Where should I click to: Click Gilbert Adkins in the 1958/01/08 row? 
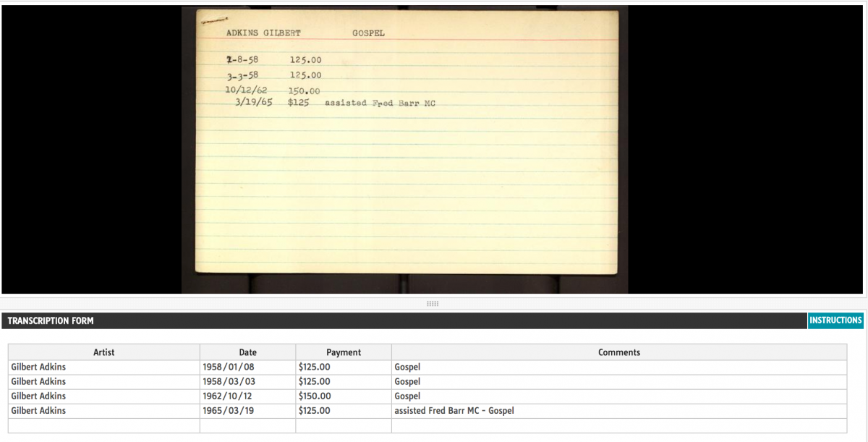click(x=104, y=367)
